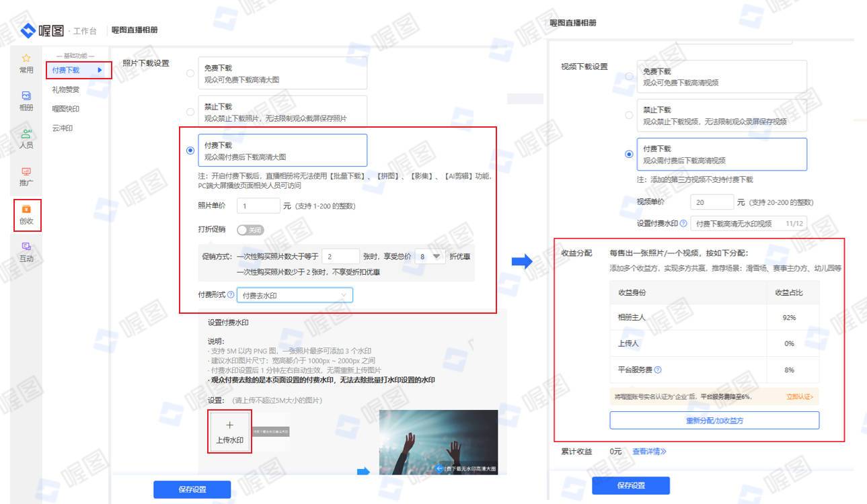
Task: Click help icon next to 设置付费水印
Action: click(x=683, y=223)
